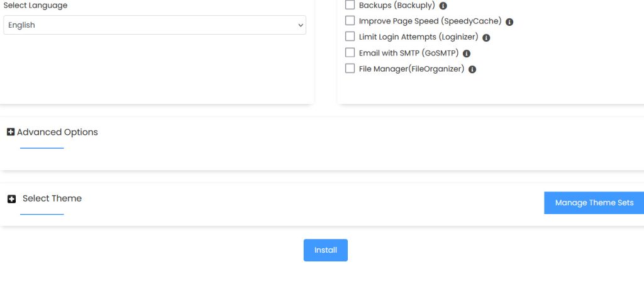Image resolution: width=644 pixels, height=286 pixels.
Task: Enable the File Manager(FileOrganizer) checkbox
Action: click(x=350, y=69)
